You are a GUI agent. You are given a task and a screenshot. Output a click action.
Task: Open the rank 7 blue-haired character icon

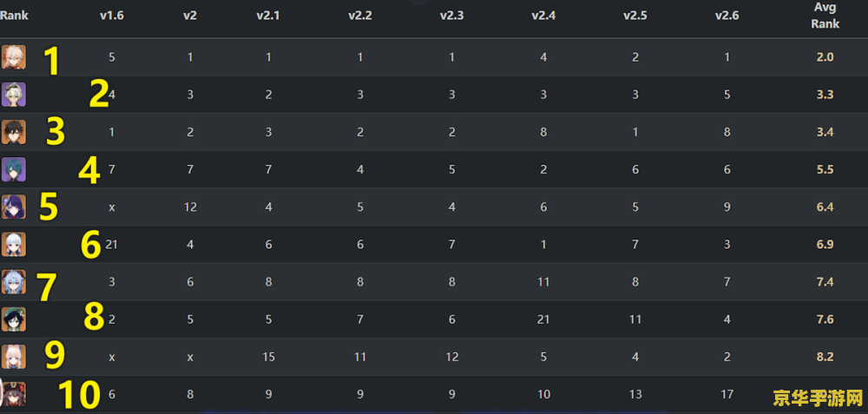click(13, 282)
